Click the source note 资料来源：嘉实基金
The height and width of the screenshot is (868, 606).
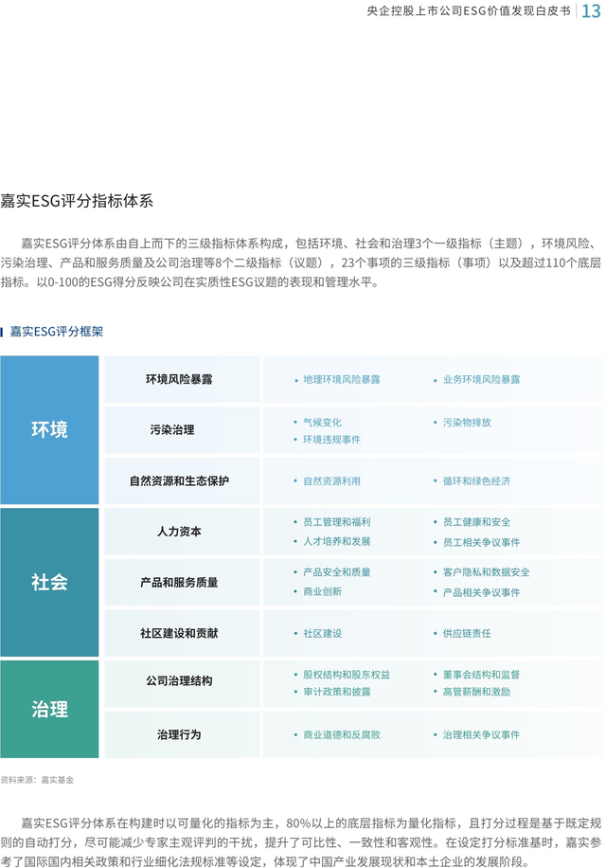37,780
